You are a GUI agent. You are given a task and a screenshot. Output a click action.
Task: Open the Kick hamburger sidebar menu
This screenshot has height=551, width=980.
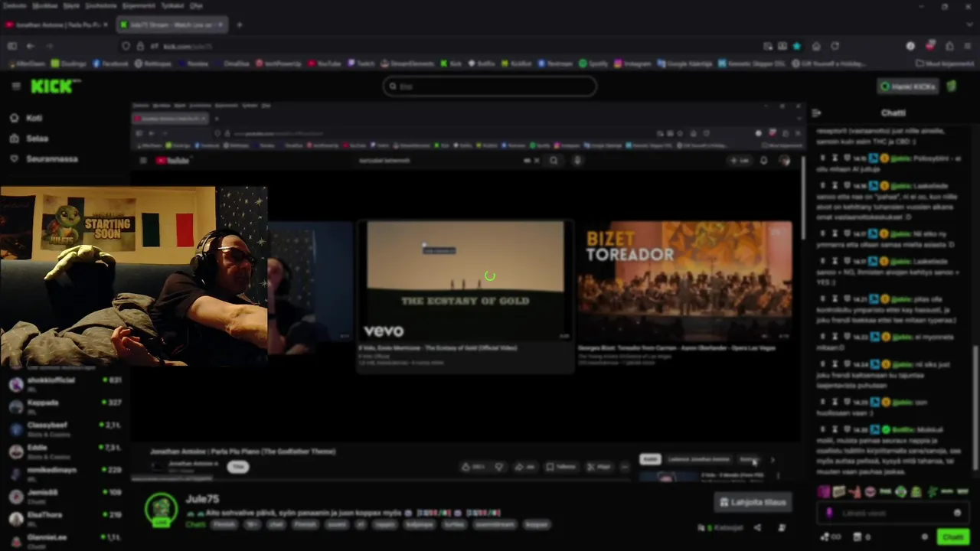click(x=15, y=86)
